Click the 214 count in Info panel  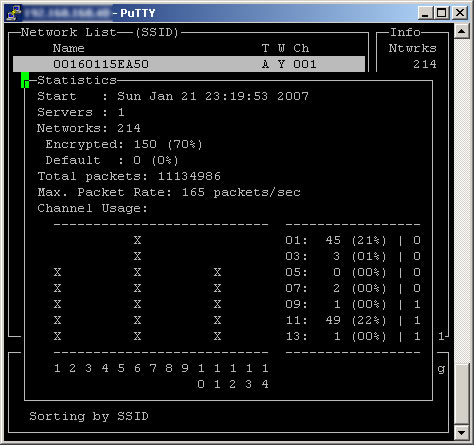point(425,64)
